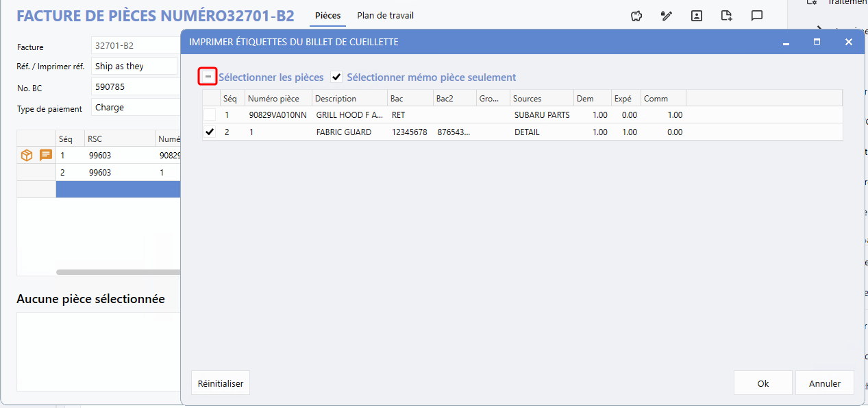Uncheck 'Sélectionner mémo pièce seulement'

[x=336, y=77]
